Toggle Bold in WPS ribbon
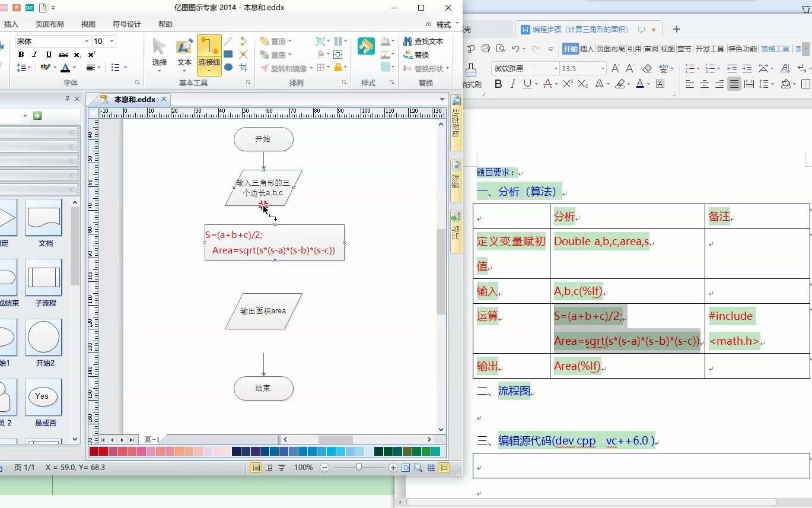The width and height of the screenshot is (812, 508). point(498,84)
